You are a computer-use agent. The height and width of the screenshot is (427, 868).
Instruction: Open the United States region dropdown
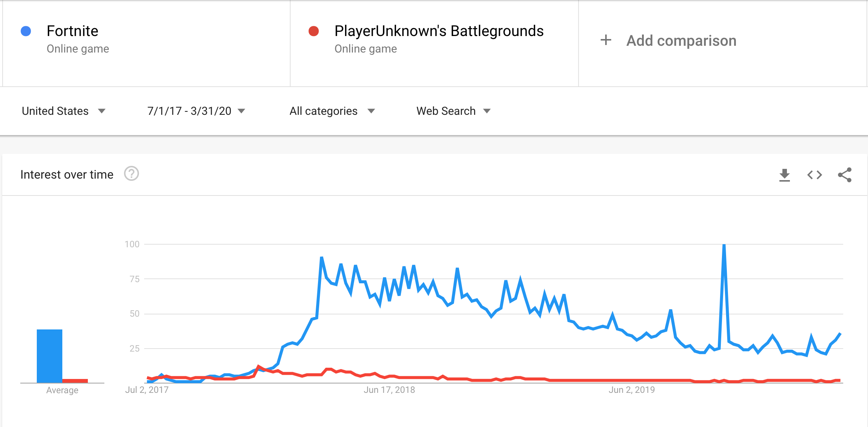tap(63, 111)
